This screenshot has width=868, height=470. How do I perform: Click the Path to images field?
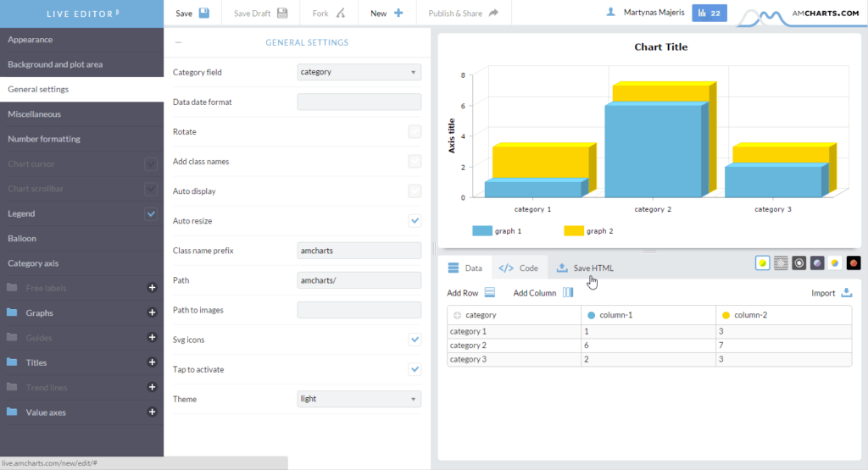359,310
